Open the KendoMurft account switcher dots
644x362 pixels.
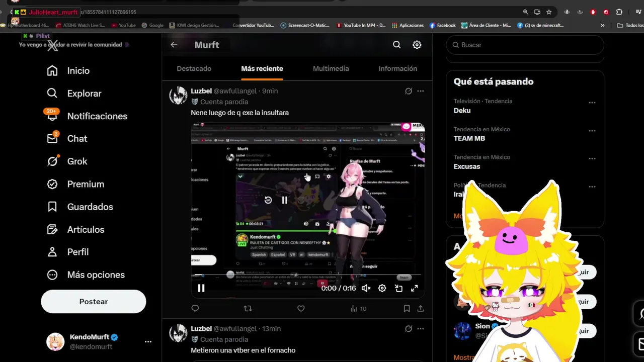pyautogui.click(x=148, y=341)
